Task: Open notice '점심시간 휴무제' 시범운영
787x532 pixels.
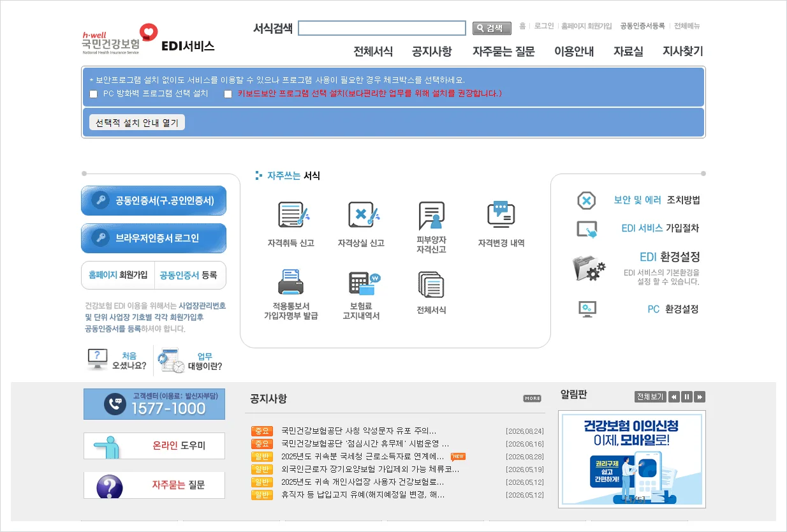Action: pyautogui.click(x=365, y=443)
